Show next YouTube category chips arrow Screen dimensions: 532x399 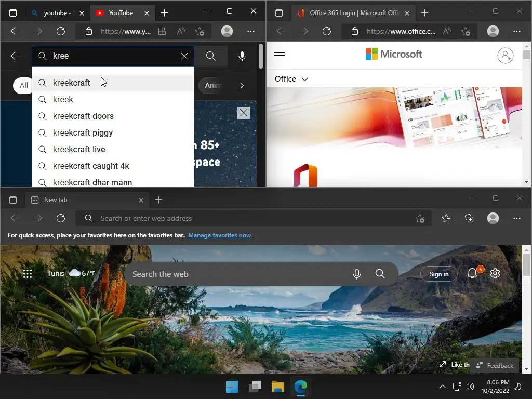242,86
